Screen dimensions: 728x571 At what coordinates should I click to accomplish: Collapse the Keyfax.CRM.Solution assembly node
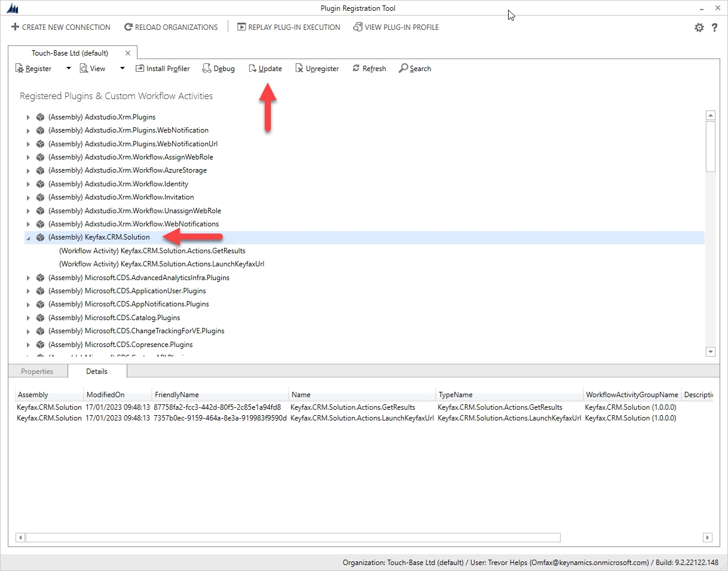(x=28, y=238)
